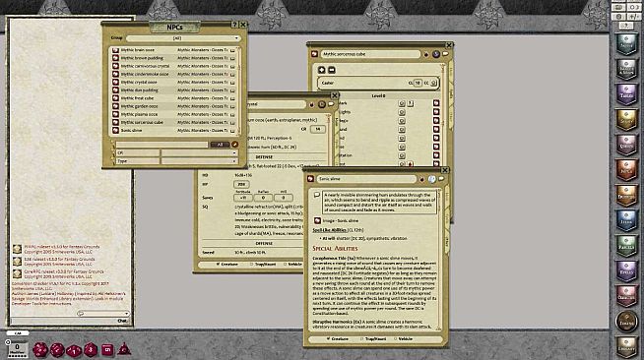Screen dimensions: 644x360
Task: Roll the d12 die
Action: pos(57,350)
